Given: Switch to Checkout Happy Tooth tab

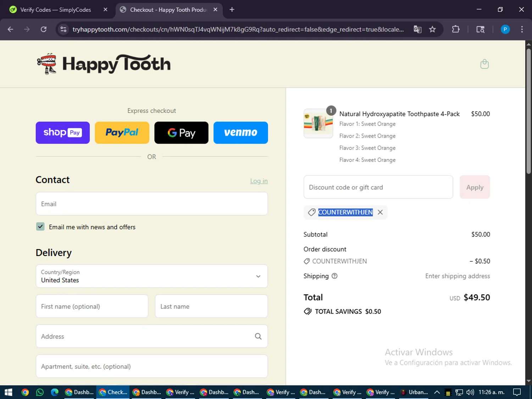Looking at the screenshot, I should coord(168,10).
